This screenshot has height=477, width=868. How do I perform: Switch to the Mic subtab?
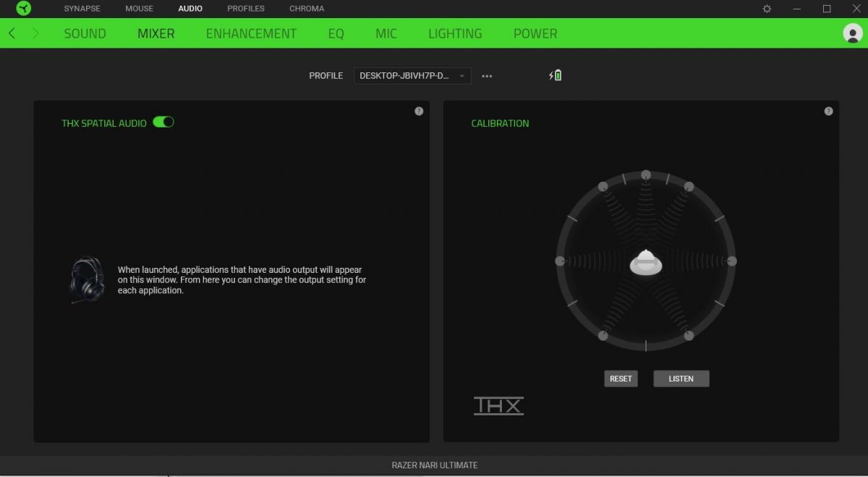click(386, 33)
